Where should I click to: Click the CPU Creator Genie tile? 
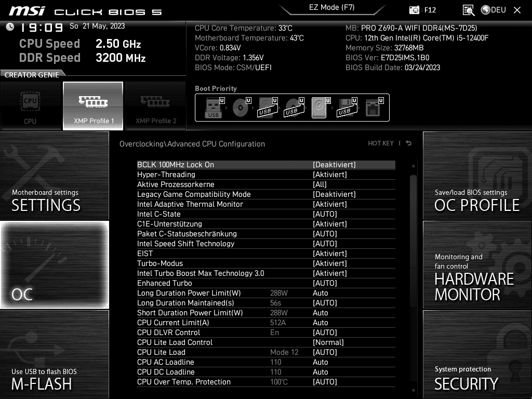point(31,106)
